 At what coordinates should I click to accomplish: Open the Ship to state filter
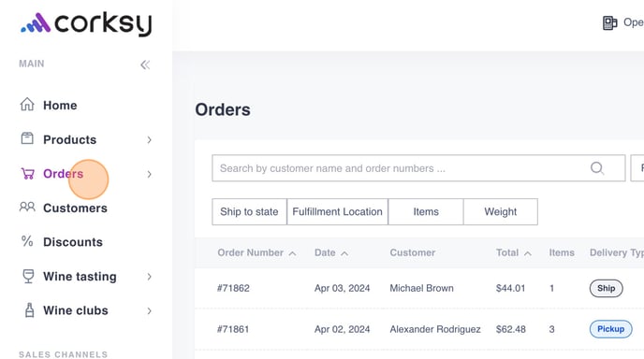[x=249, y=211]
